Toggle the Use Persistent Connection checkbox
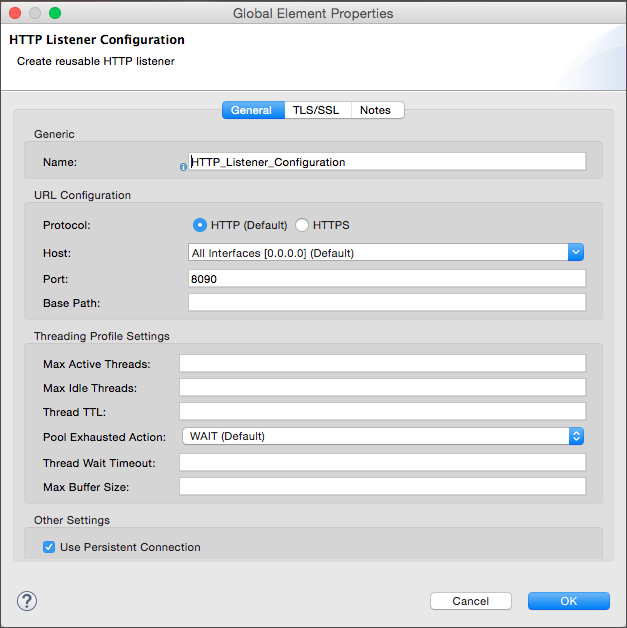The image size is (627, 628). (x=49, y=547)
